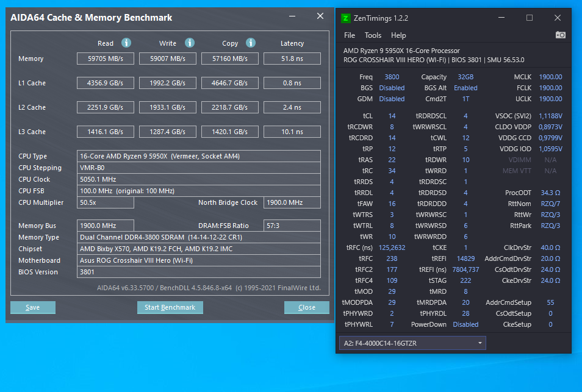Click the GDM Disabled value in ZenTimings
582x392 pixels.
click(392, 99)
